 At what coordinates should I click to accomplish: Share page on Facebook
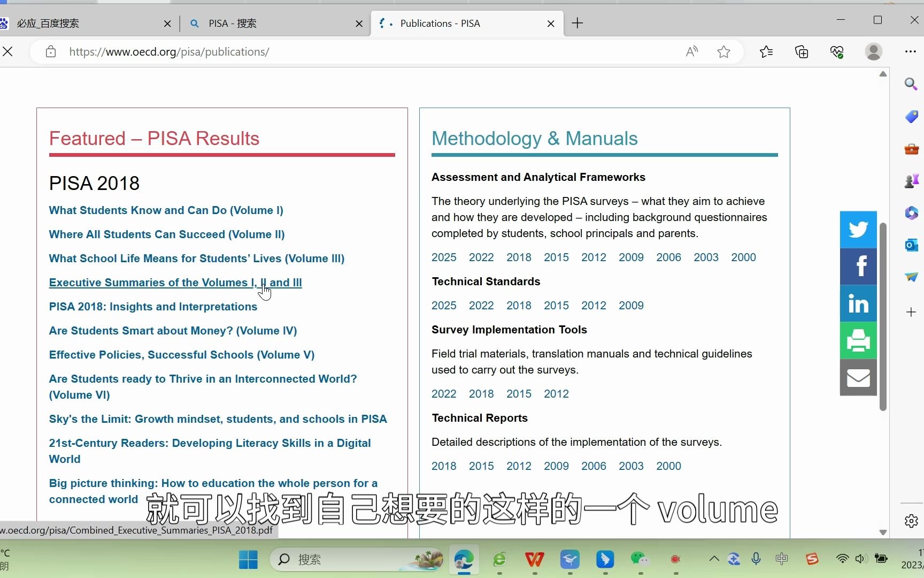click(858, 267)
